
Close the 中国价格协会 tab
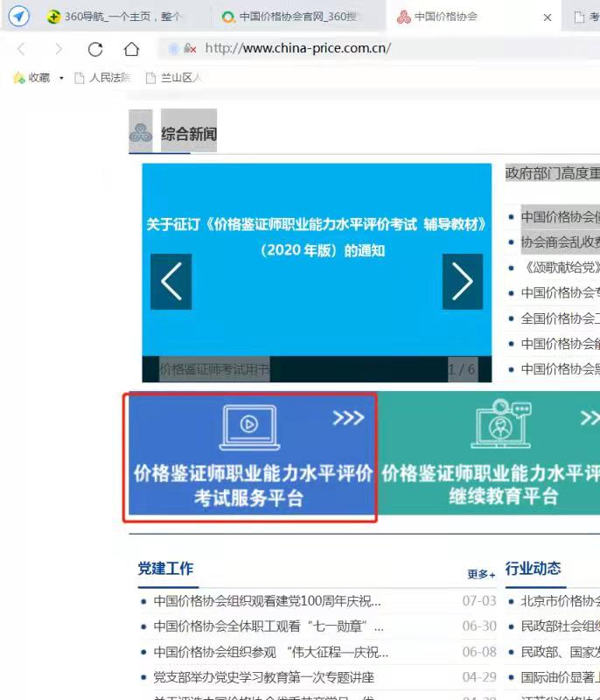point(548,17)
